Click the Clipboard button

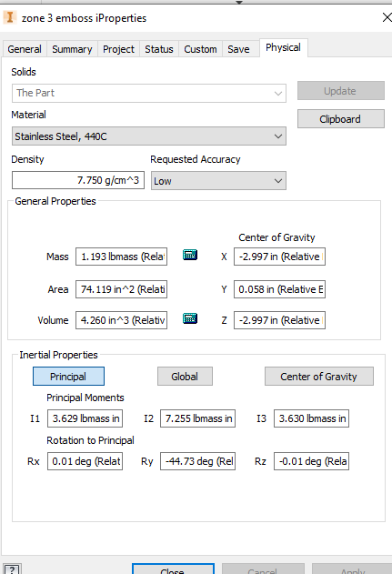341,119
